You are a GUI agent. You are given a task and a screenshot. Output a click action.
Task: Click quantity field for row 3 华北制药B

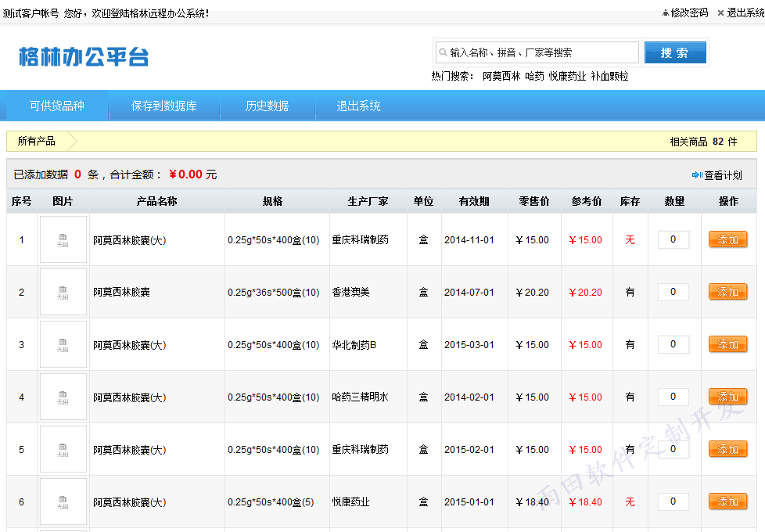673,344
